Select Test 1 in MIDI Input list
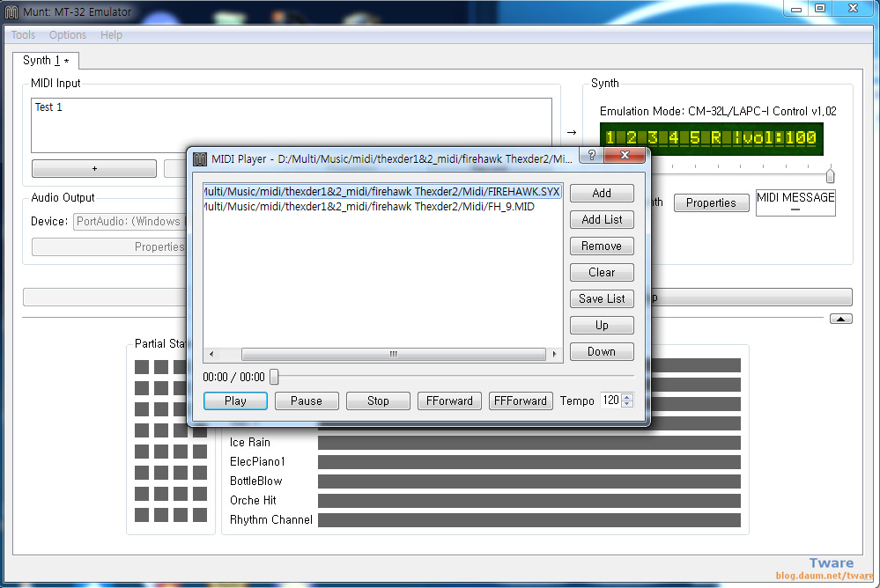 [x=48, y=107]
